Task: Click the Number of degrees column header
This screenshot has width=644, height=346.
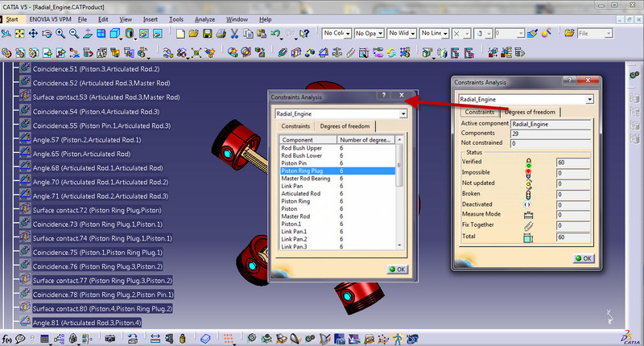Action: [366, 139]
